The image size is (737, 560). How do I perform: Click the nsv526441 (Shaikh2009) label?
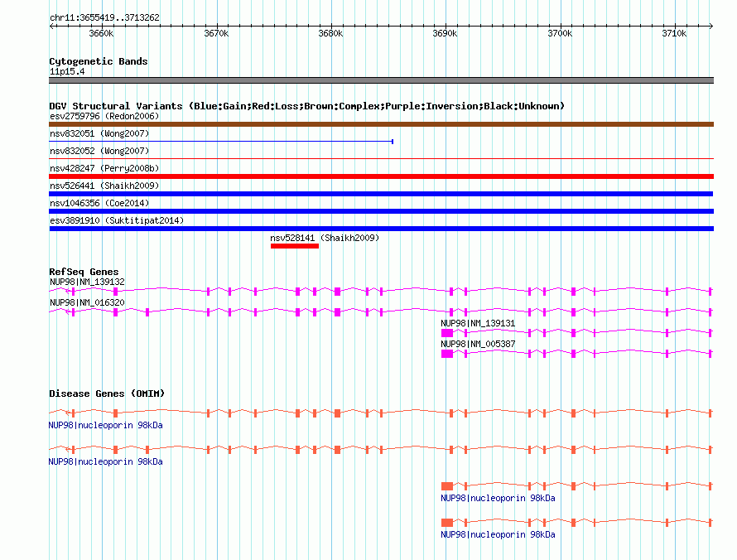(x=104, y=186)
